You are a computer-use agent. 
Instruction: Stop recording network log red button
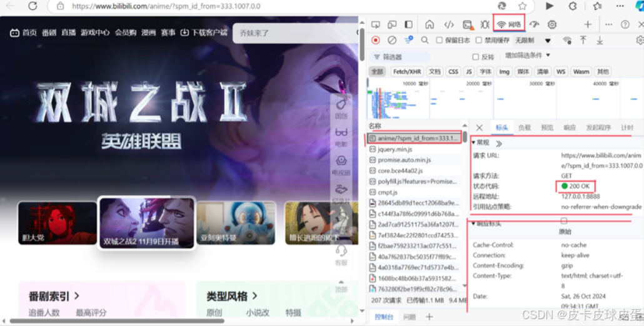pyautogui.click(x=375, y=40)
